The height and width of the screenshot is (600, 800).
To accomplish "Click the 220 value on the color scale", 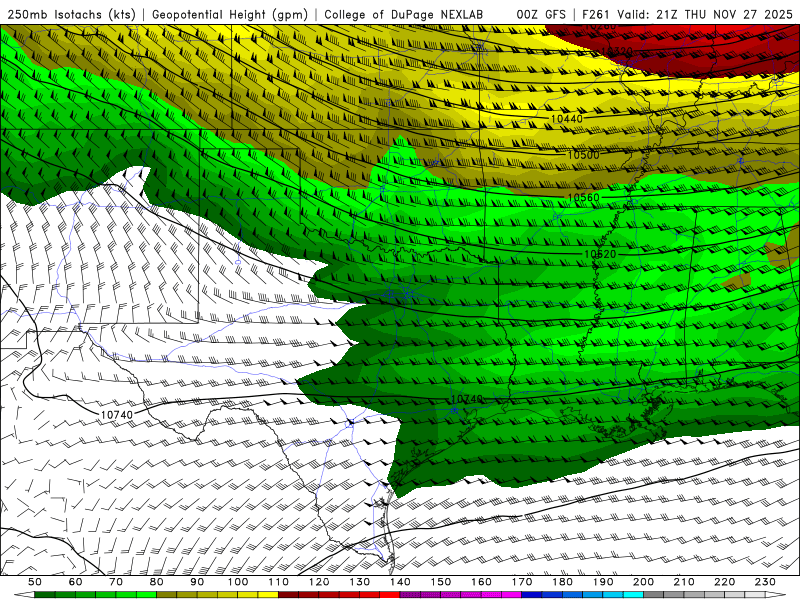I will tap(724, 582).
